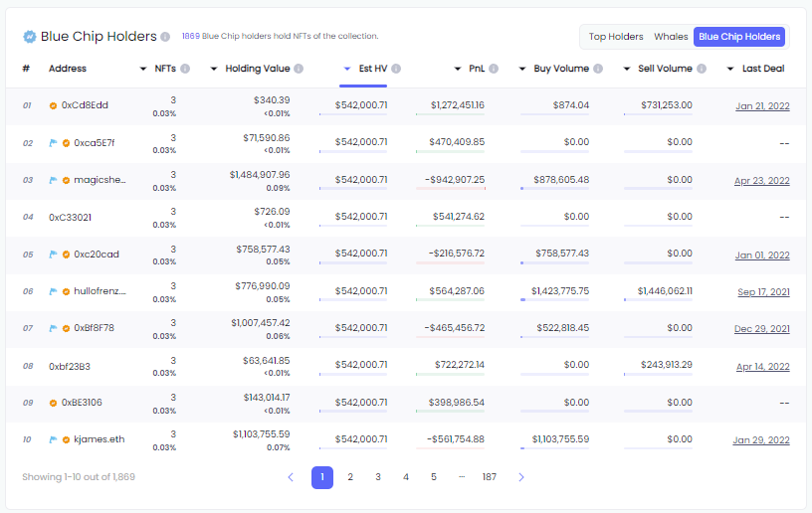Click blue flag icon in hullofrenz... row
Screen dimensions: 812x513
click(x=53, y=291)
